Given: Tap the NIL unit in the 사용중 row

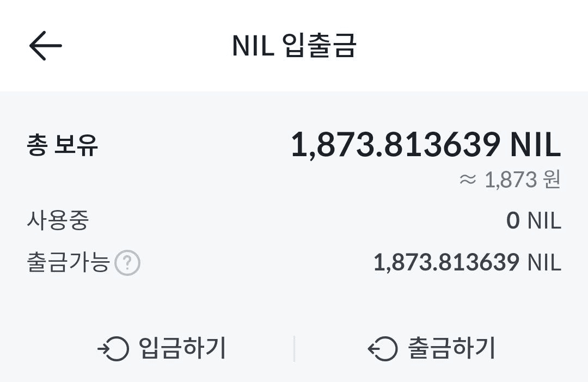Looking at the screenshot, I should click(544, 221).
